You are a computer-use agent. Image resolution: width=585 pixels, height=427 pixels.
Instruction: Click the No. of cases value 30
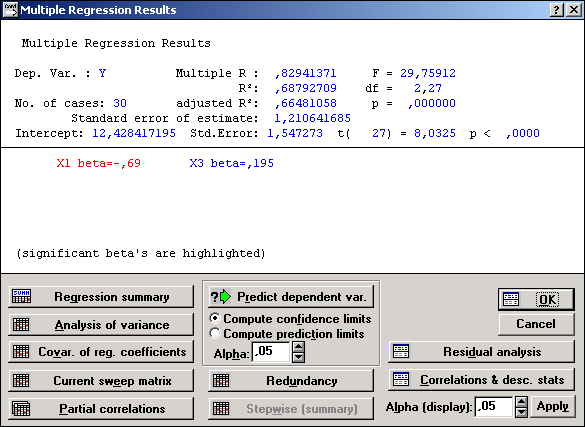click(120, 103)
